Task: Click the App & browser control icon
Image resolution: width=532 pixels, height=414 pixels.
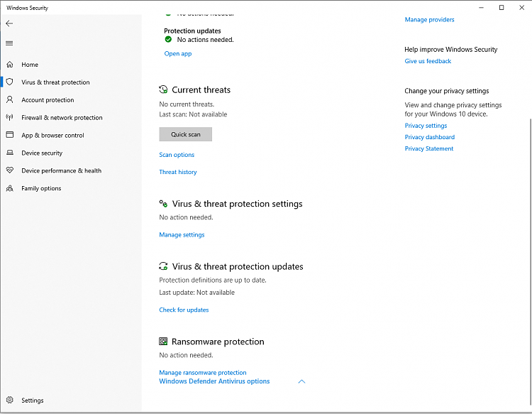Action: pos(10,135)
